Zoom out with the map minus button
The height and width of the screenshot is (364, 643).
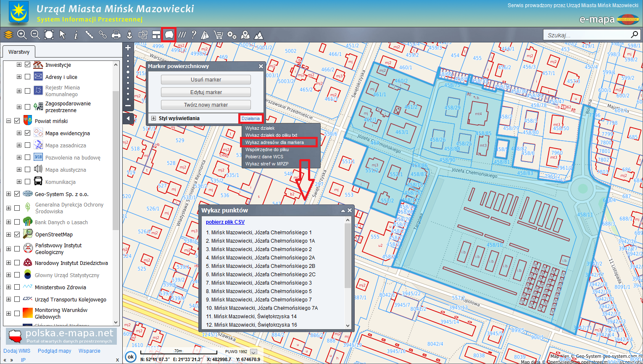click(128, 106)
